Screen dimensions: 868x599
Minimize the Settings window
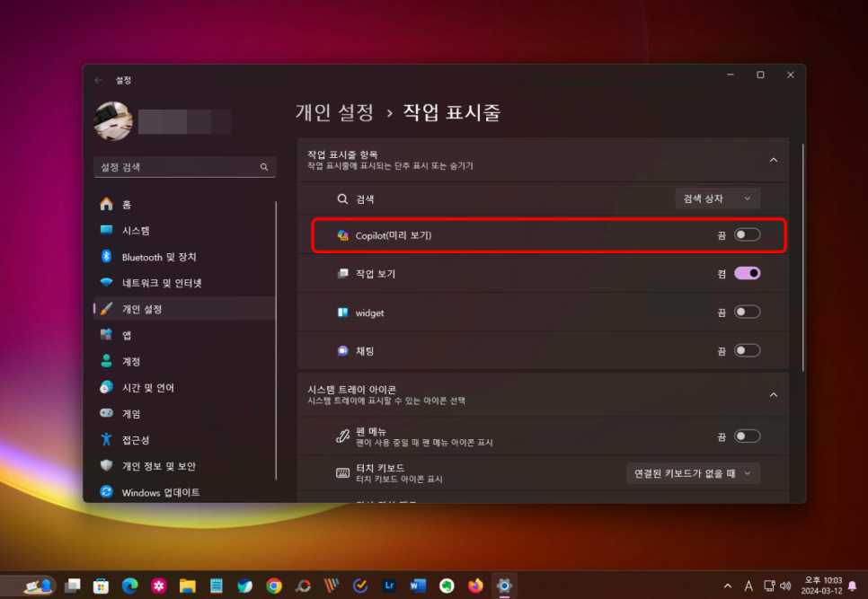click(731, 75)
